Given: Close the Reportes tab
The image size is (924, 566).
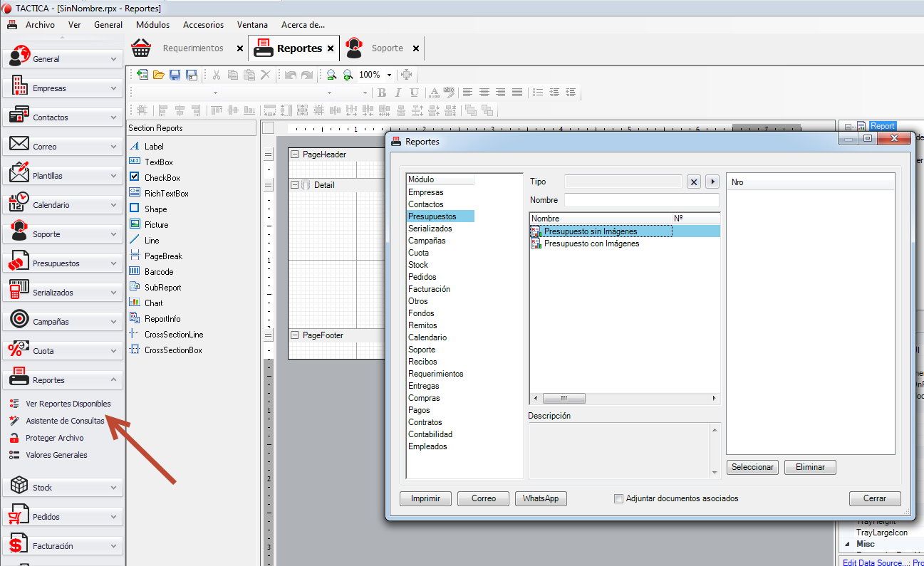Looking at the screenshot, I should 331,49.
